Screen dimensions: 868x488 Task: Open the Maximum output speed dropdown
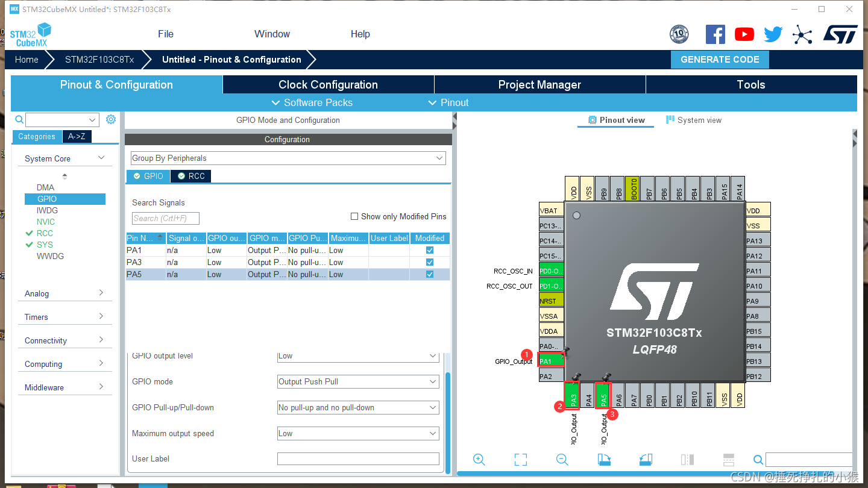click(x=358, y=433)
